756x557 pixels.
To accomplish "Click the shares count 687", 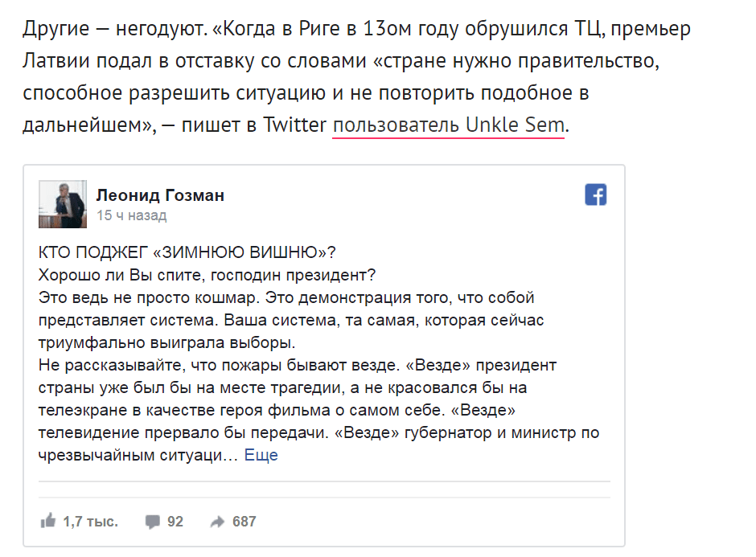I will pyautogui.click(x=244, y=522).
